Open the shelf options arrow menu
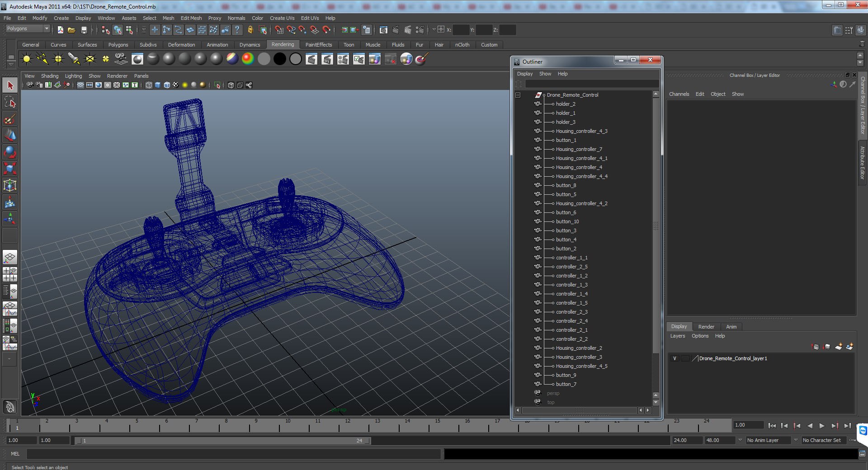This screenshot has width=868, height=470. coord(11,65)
